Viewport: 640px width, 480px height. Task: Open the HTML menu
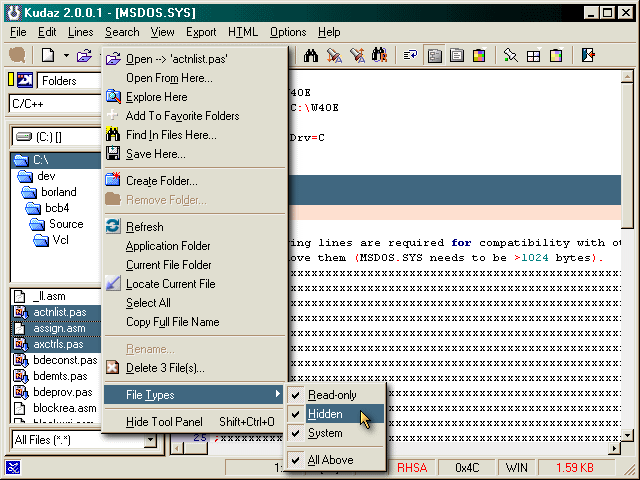pyautogui.click(x=243, y=32)
